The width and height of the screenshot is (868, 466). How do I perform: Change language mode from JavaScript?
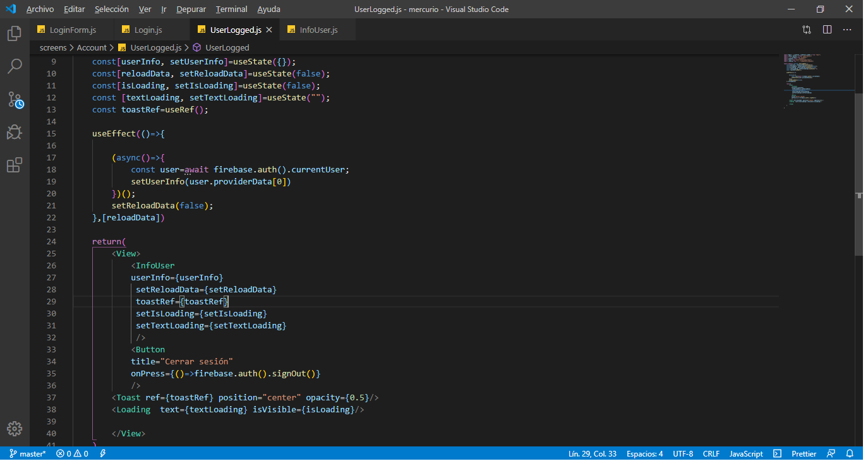746,453
